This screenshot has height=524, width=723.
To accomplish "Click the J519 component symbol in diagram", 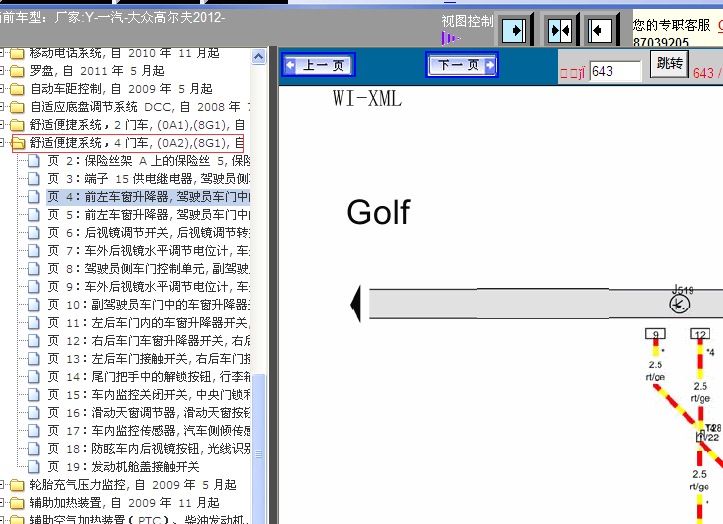I will [680, 303].
